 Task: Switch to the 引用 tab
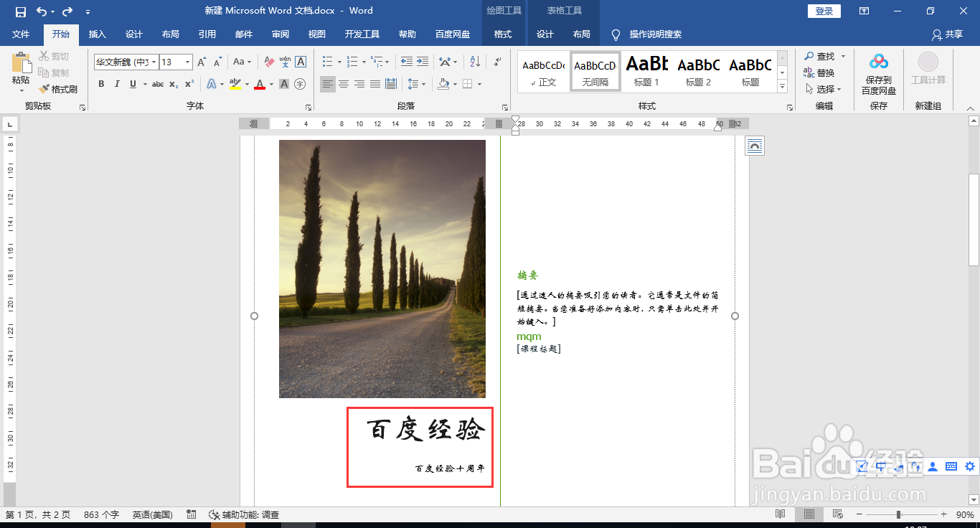click(207, 34)
